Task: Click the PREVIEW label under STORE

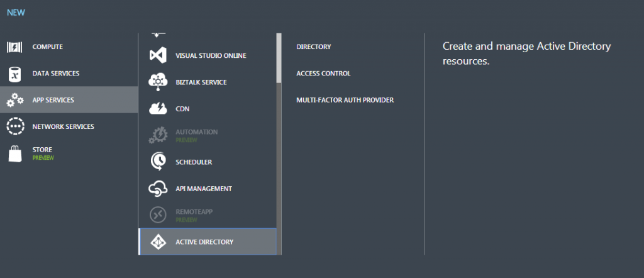Action: coord(43,158)
